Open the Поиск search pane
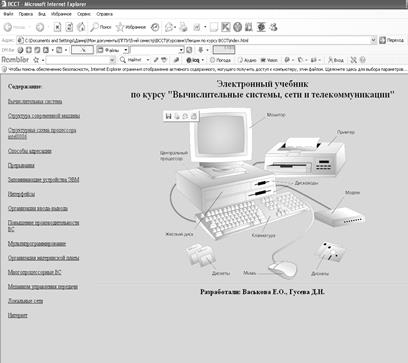This screenshot has height=363, width=408. (x=101, y=27)
